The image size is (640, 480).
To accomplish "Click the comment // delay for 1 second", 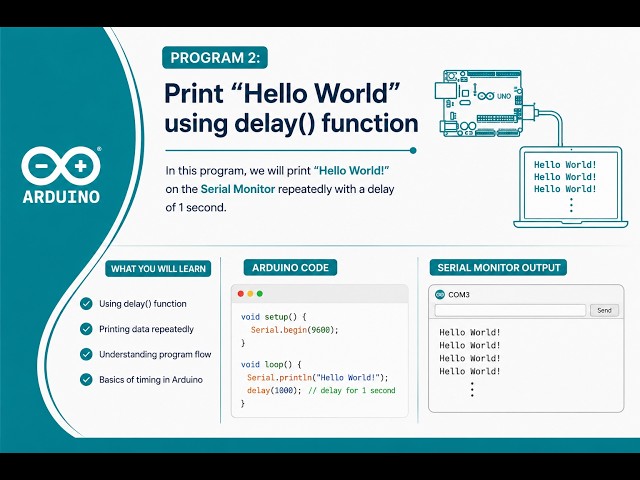I will click(x=352, y=391).
